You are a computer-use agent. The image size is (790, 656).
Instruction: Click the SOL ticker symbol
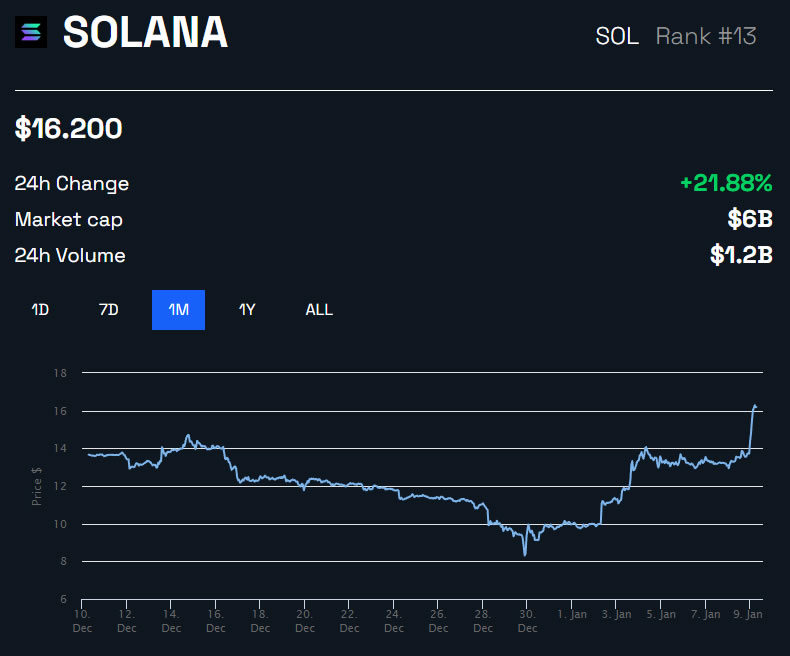tap(617, 36)
